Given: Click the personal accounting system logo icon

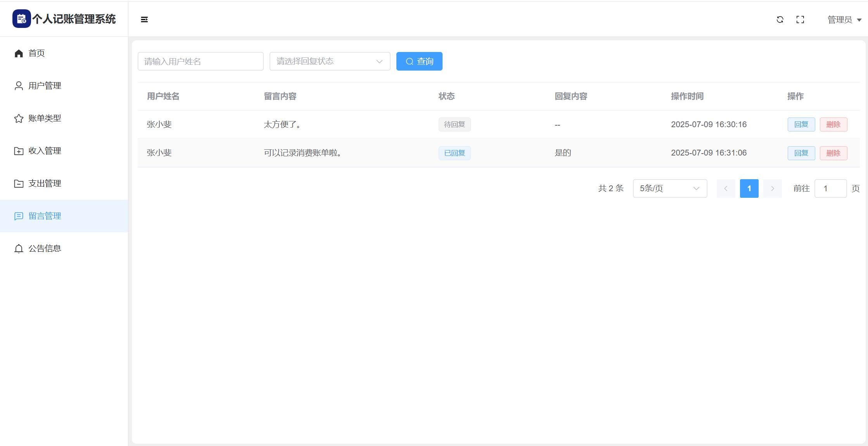Looking at the screenshot, I should tap(21, 19).
